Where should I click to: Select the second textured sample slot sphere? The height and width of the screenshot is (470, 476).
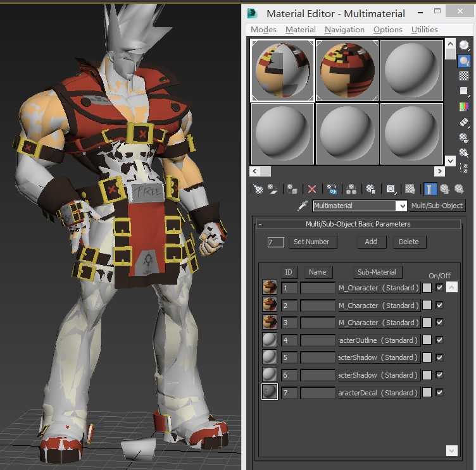[348, 70]
